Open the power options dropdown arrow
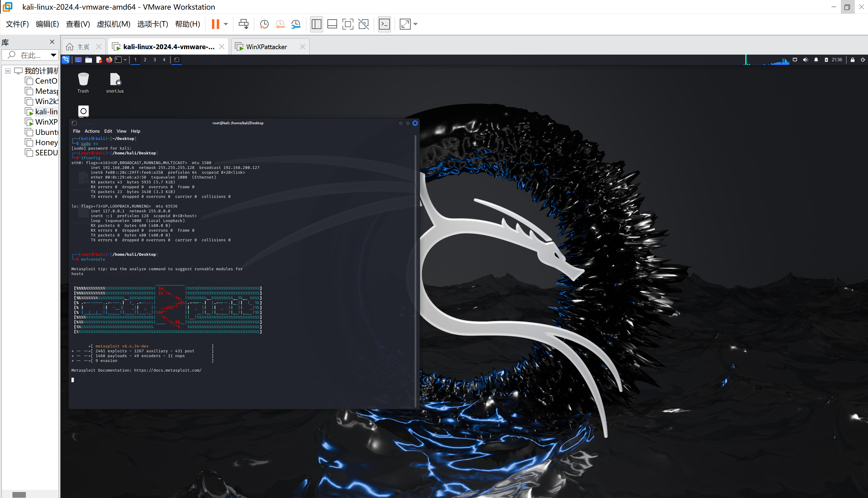 click(x=226, y=24)
